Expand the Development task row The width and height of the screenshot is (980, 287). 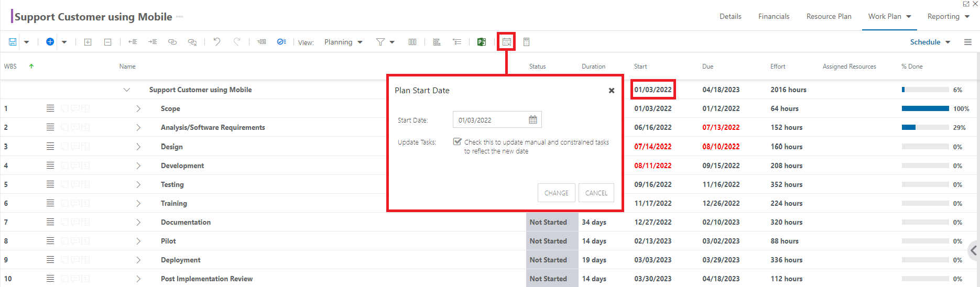pos(138,165)
